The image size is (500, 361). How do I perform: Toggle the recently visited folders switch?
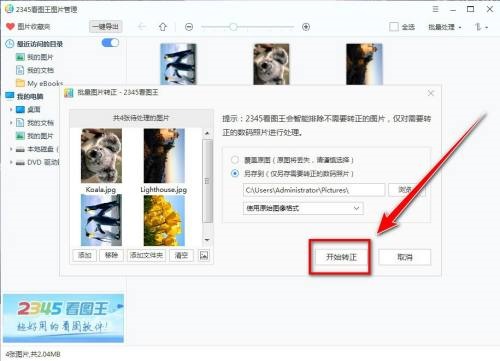pyautogui.click(x=110, y=43)
